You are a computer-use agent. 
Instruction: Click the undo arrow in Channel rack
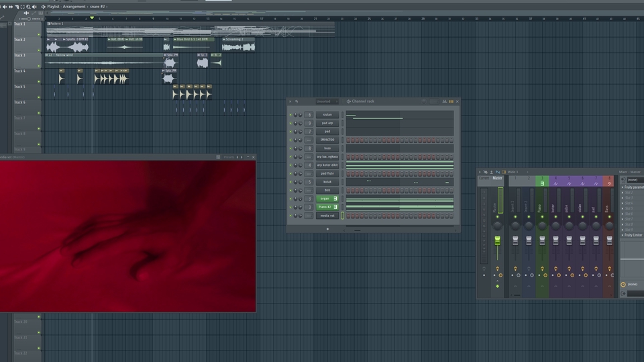(297, 101)
